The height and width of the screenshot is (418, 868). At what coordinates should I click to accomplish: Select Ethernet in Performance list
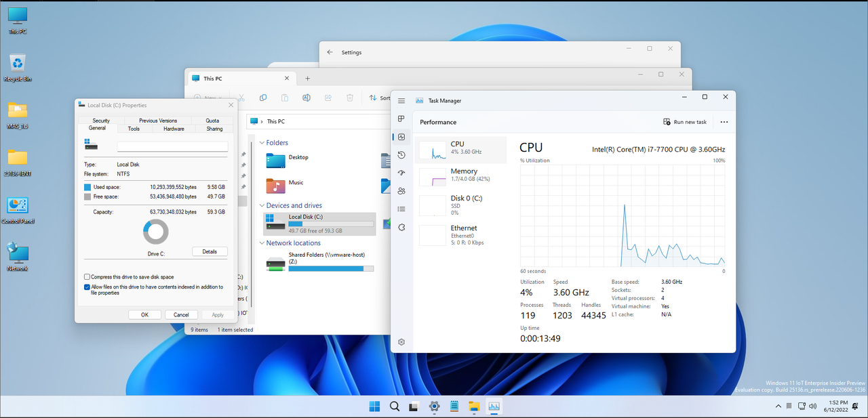460,234
